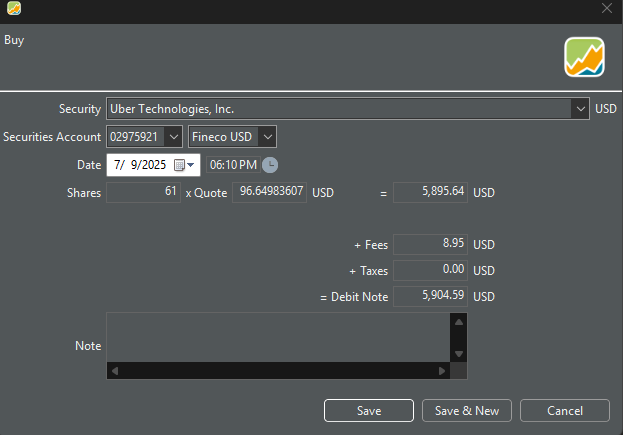Click the Securities Account label
The height and width of the screenshot is (435, 623).
(52, 137)
